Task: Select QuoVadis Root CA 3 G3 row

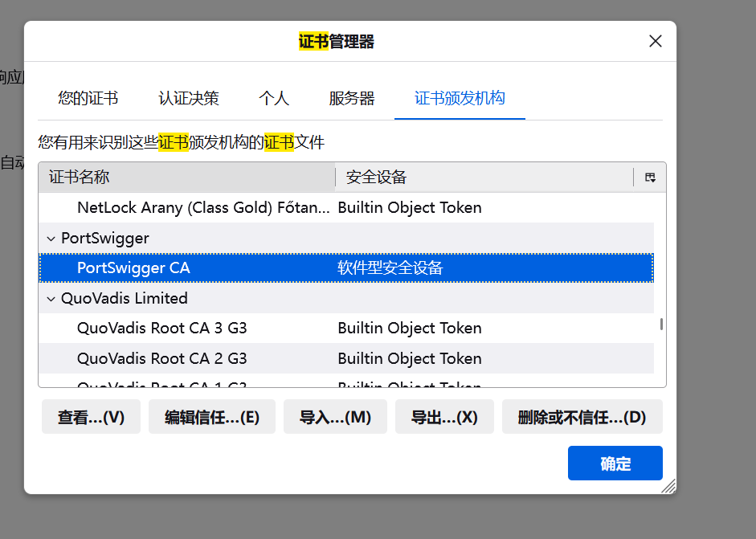Action: tap(346, 329)
